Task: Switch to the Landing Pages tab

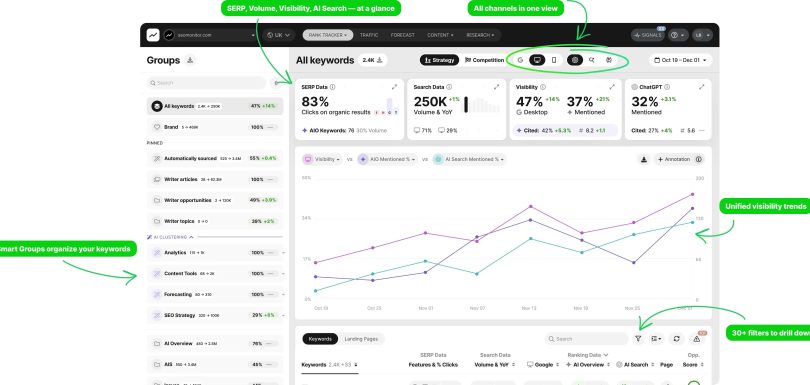Action: [x=361, y=339]
